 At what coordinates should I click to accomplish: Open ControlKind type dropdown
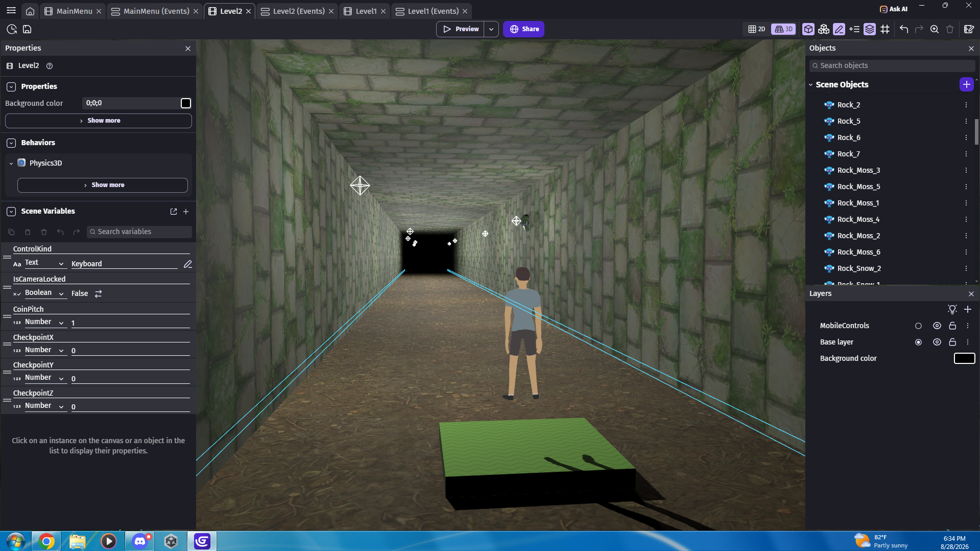click(44, 263)
